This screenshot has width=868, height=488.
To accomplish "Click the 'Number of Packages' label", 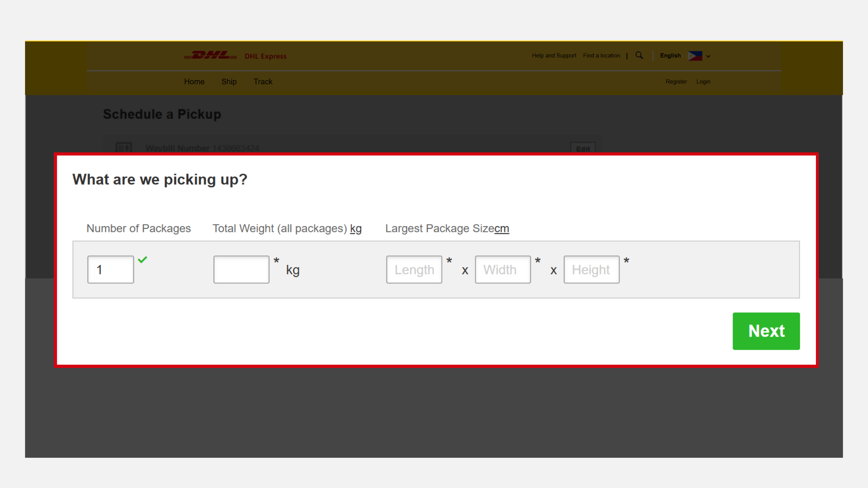I will tap(139, 228).
